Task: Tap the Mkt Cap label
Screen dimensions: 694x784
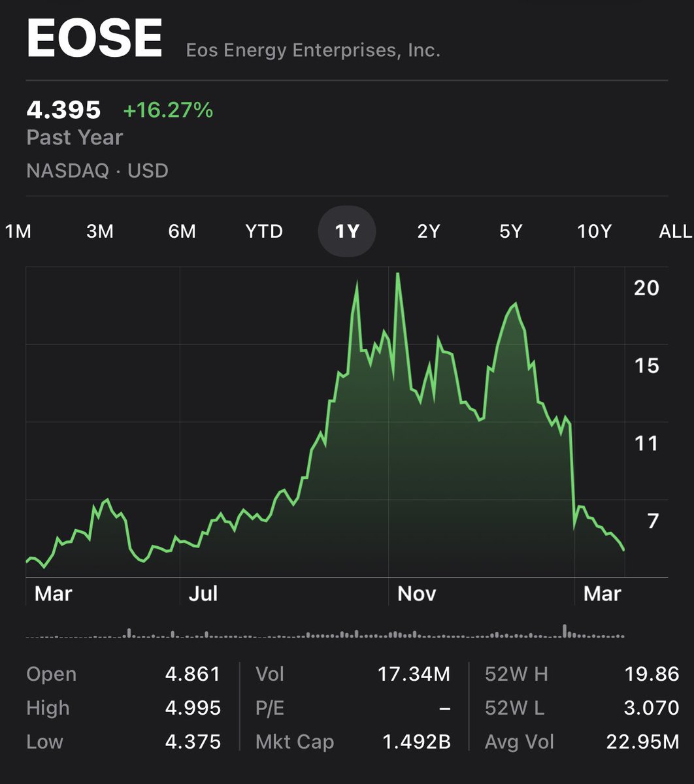Action: (295, 742)
